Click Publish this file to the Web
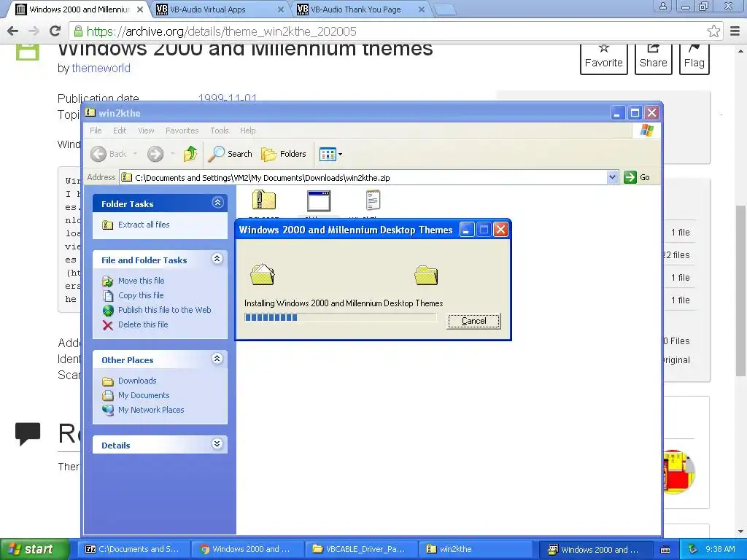This screenshot has height=560, width=747. 164,310
